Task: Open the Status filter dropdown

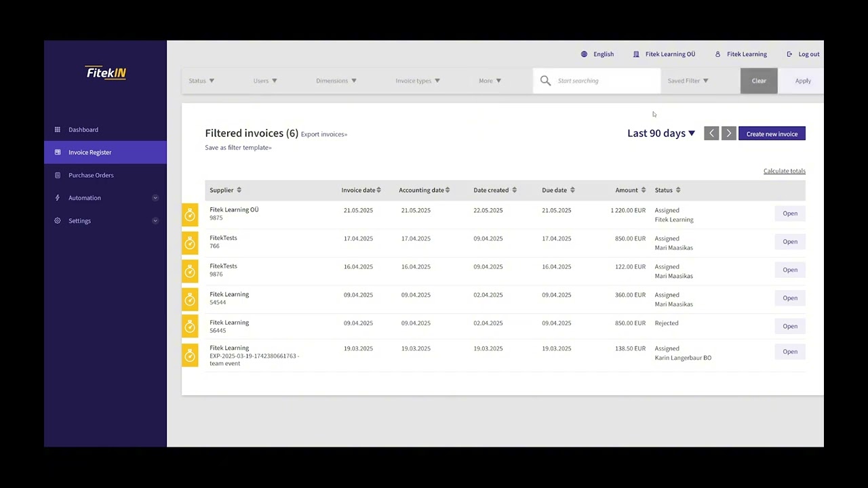Action: 201,81
